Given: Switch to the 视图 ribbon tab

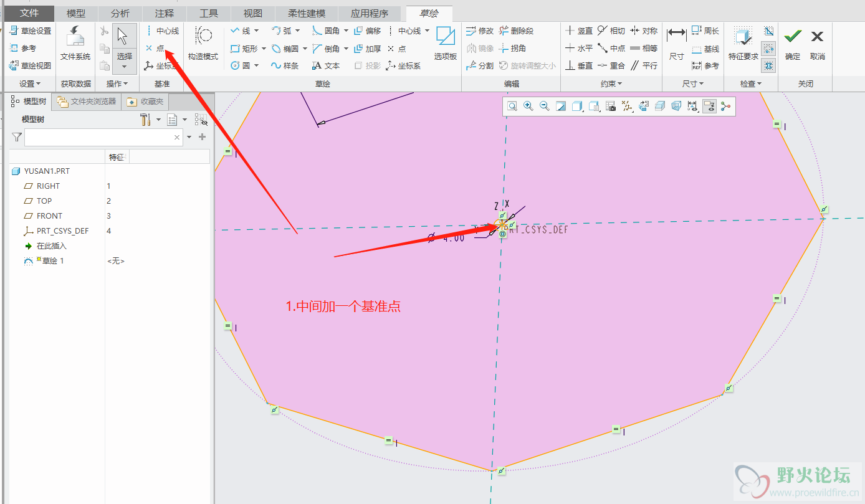Looking at the screenshot, I should coord(252,13).
